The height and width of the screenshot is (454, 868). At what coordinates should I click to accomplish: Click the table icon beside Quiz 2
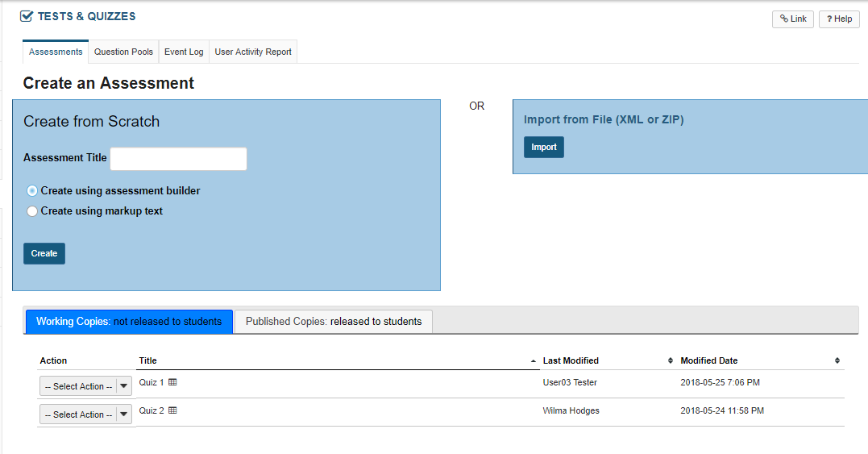172,410
